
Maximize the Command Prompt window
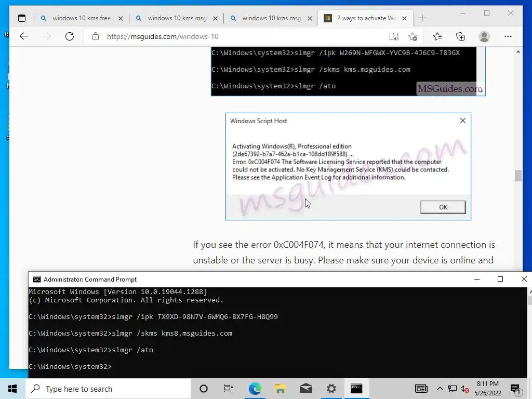coord(500,279)
